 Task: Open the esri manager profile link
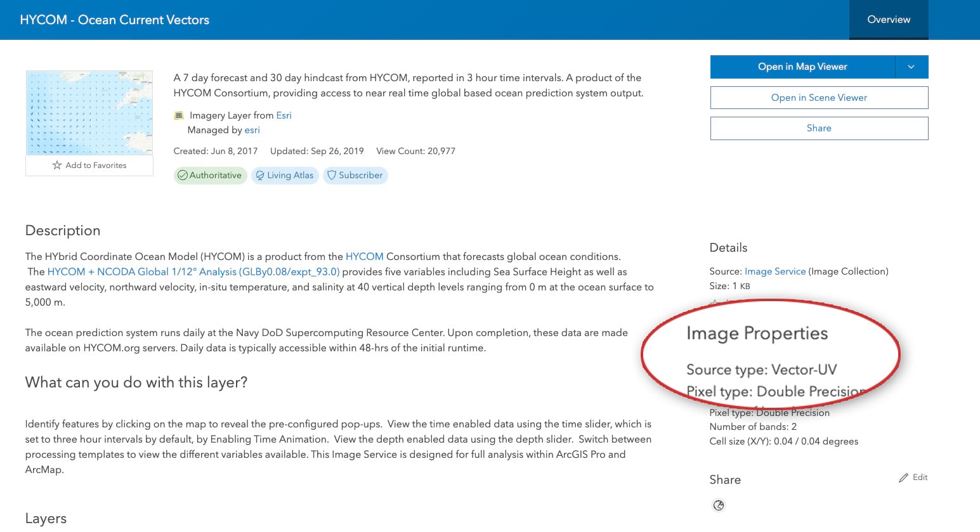[x=252, y=129]
